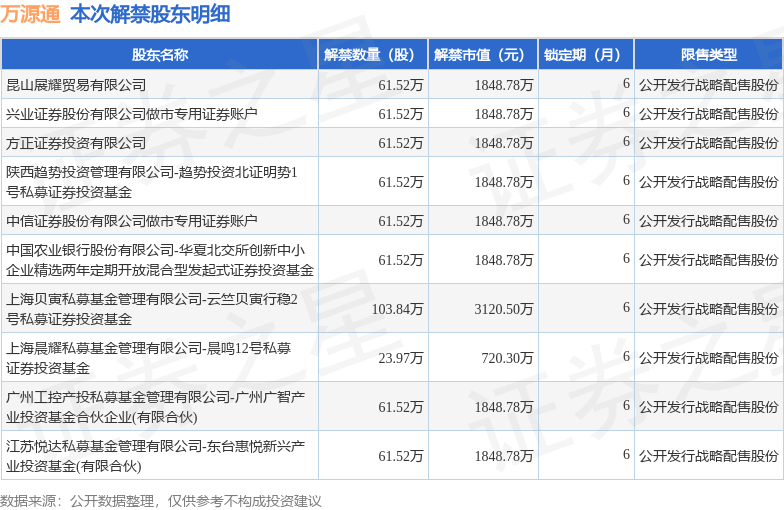Click the 万源通 title text
This screenshot has width=784, height=510.
click(30, 14)
